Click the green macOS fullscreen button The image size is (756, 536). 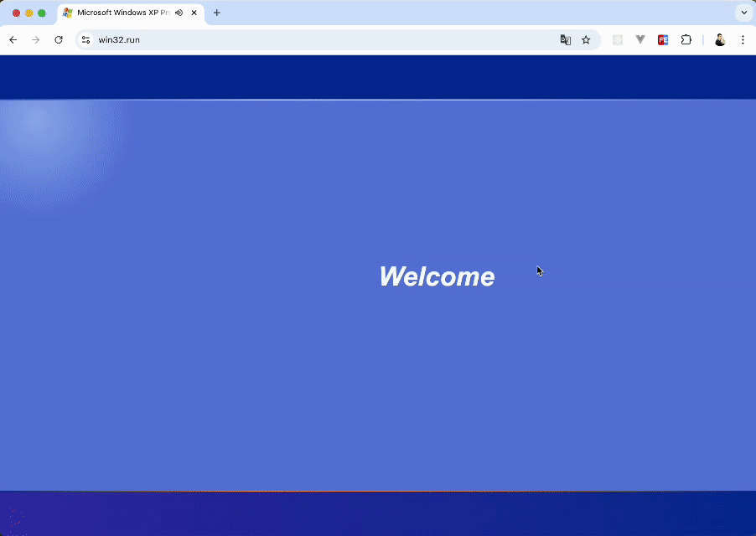tap(42, 13)
